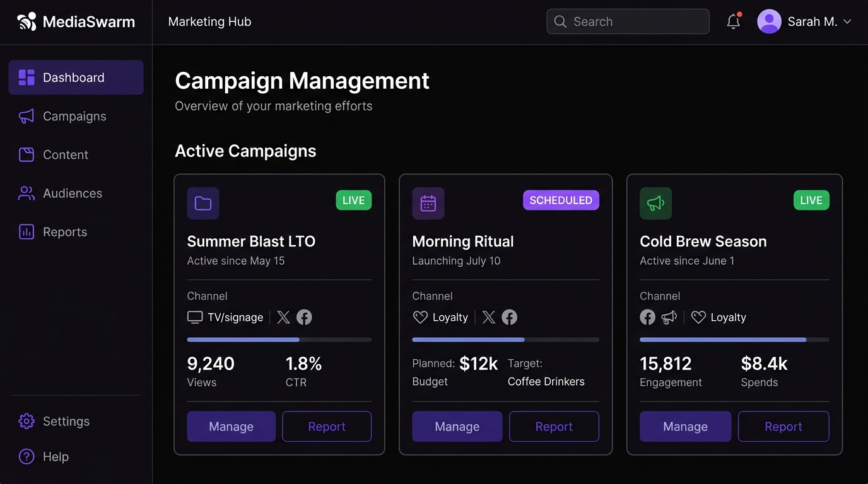The image size is (868, 484).
Task: Click the Morning Ritual title
Action: (463, 241)
